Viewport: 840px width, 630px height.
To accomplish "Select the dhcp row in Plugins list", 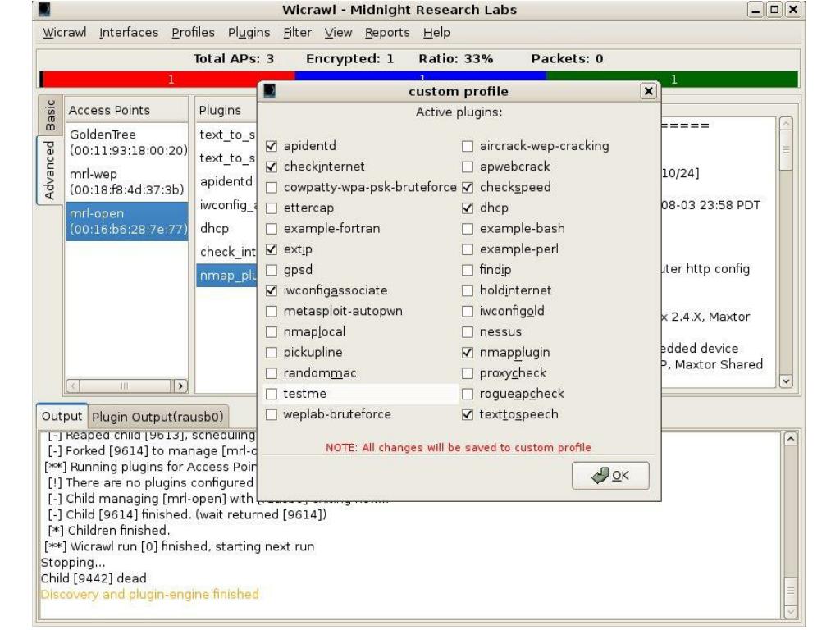I will pyautogui.click(x=226, y=229).
